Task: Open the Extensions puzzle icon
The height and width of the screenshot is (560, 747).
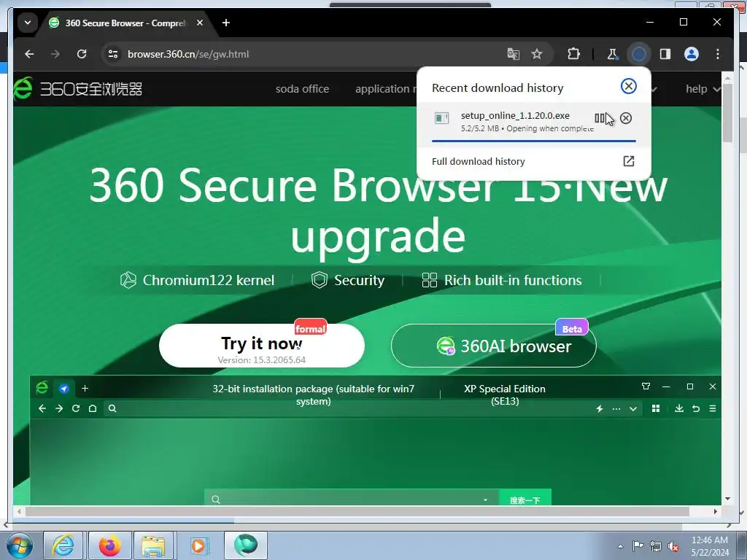Action: tap(573, 54)
